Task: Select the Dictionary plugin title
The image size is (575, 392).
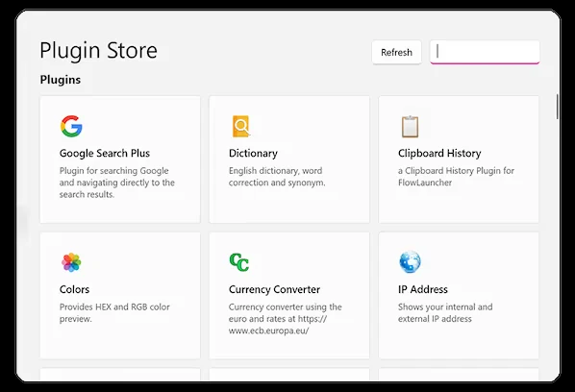Action: (253, 153)
